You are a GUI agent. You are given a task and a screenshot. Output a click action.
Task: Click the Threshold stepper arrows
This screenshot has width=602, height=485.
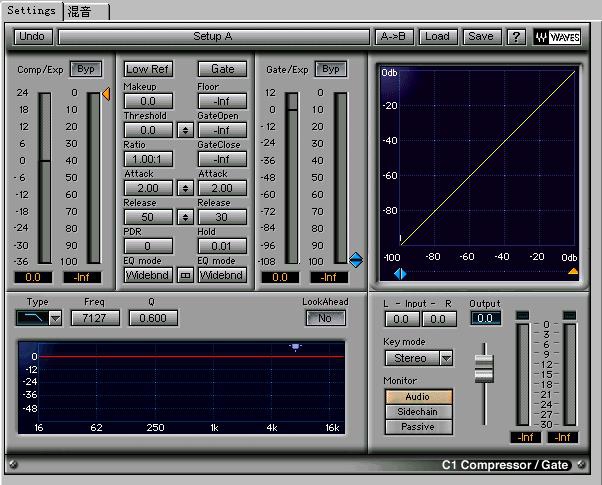(185, 130)
